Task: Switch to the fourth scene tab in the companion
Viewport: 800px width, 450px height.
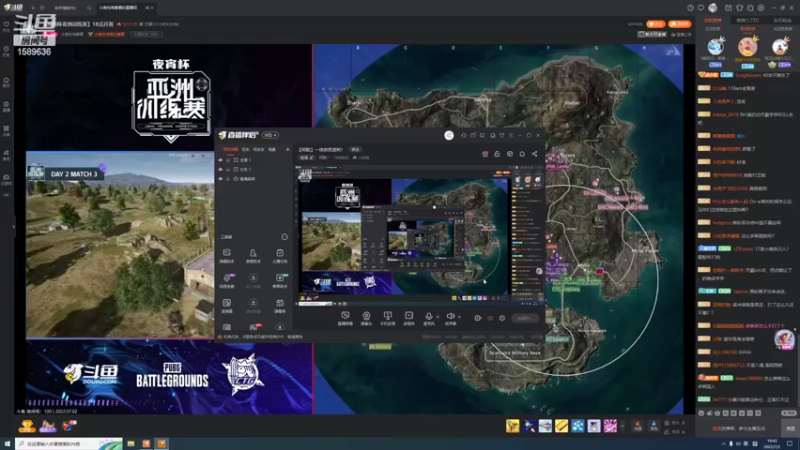Action: coord(272,149)
